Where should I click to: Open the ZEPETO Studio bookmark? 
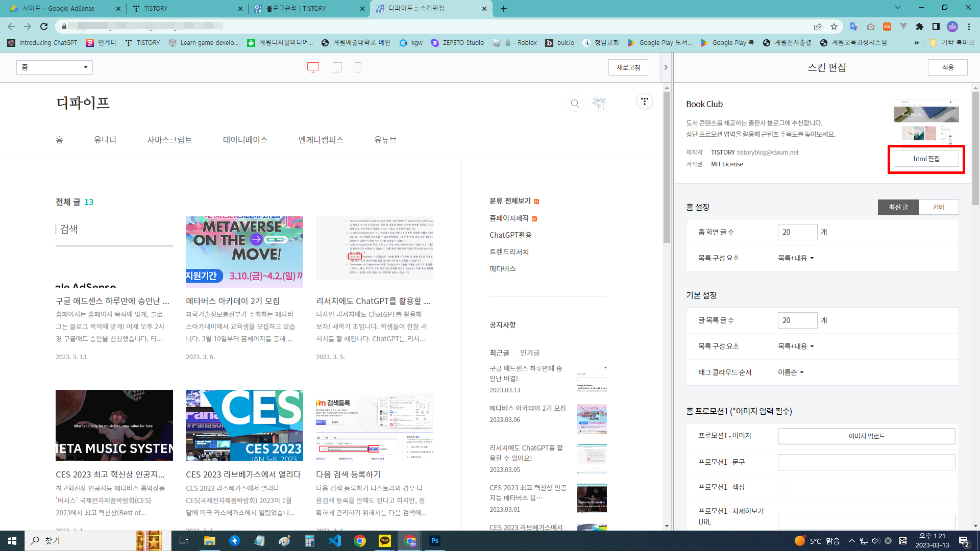pyautogui.click(x=457, y=43)
